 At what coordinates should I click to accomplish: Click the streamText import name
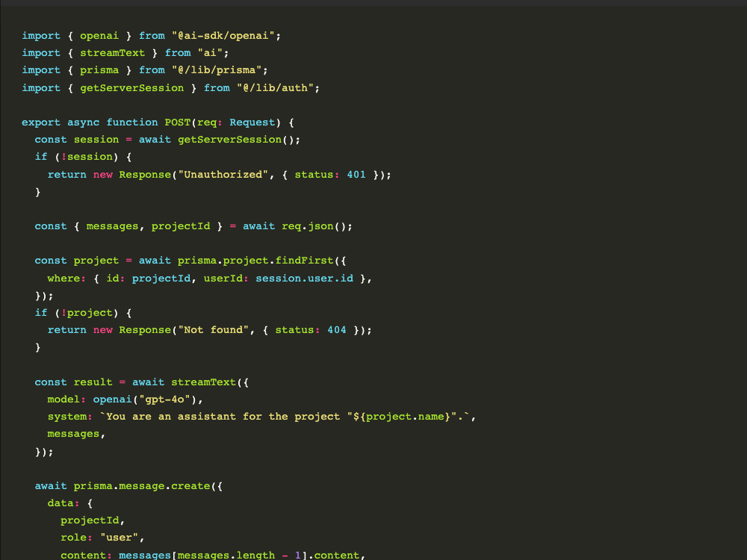pyautogui.click(x=113, y=53)
